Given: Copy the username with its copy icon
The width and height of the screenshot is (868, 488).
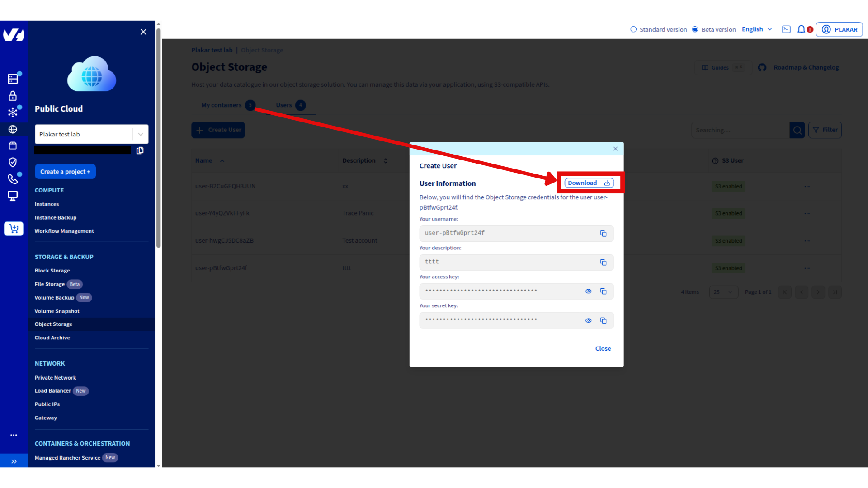Looking at the screenshot, I should pos(604,233).
